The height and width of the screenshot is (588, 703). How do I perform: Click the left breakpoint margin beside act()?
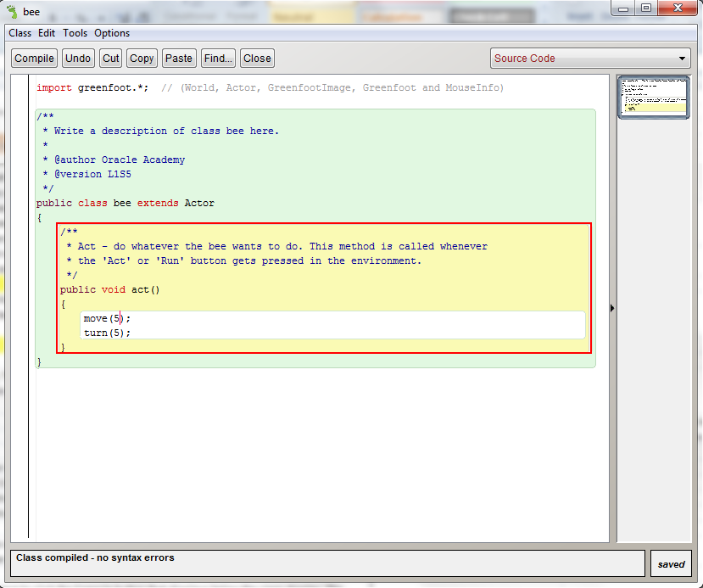coord(20,289)
